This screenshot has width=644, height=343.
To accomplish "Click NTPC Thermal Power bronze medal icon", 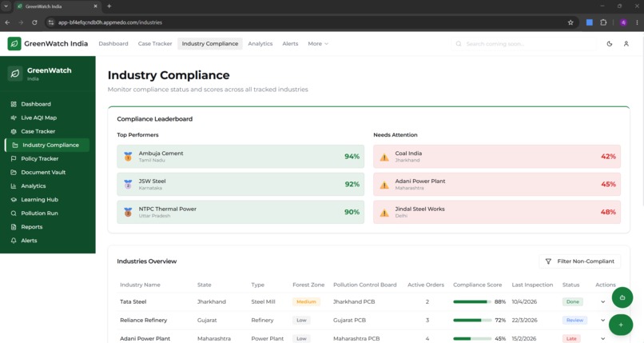I will tap(128, 212).
